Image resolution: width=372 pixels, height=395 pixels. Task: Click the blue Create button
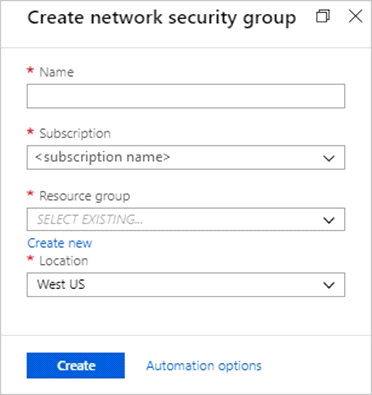pyautogui.click(x=76, y=365)
